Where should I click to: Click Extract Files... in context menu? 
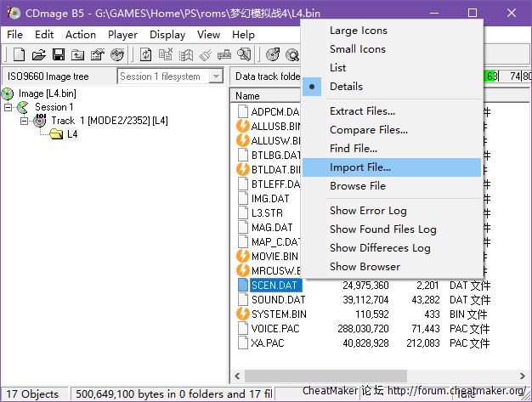[362, 111]
